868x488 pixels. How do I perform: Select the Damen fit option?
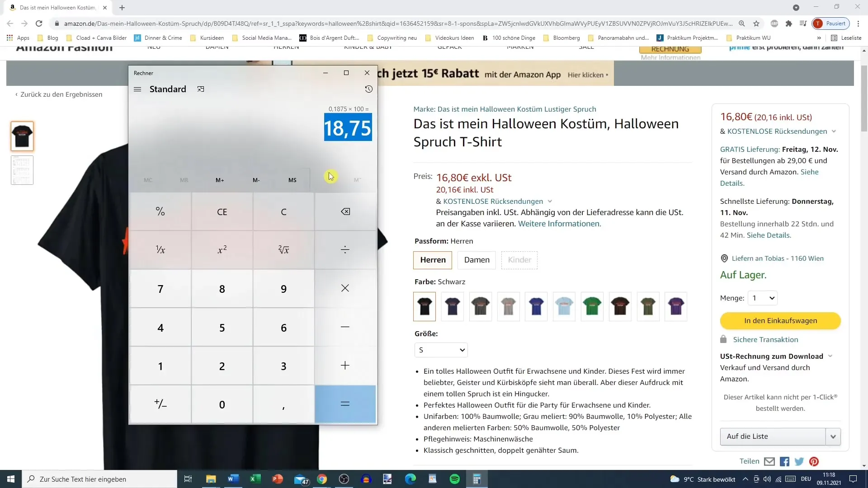(476, 260)
